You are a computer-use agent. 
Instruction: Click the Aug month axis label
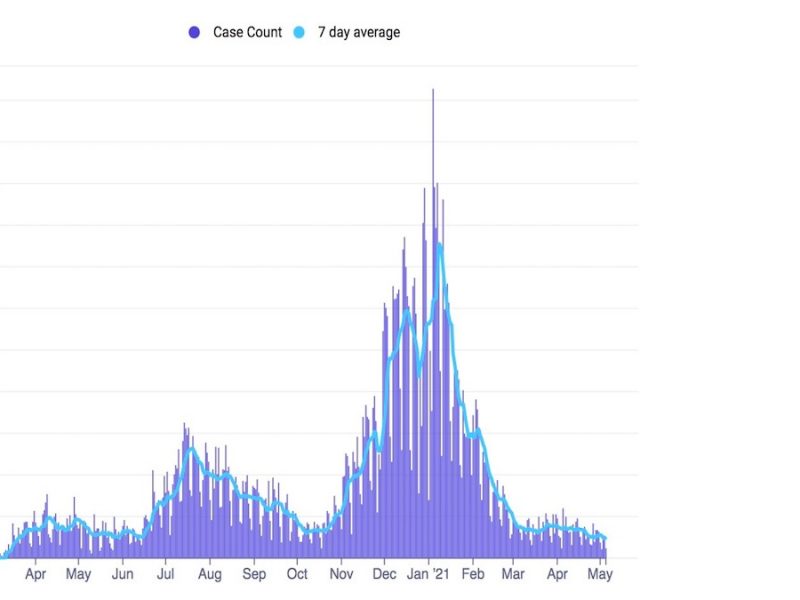click(x=209, y=575)
